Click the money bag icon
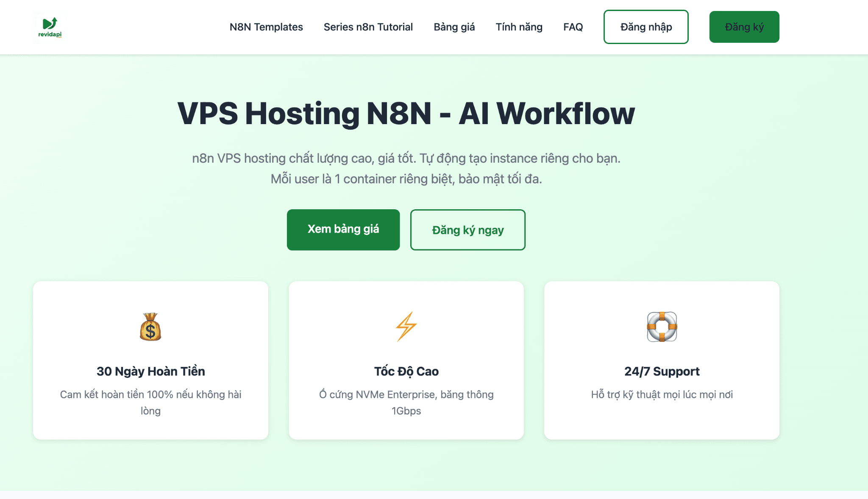 pyautogui.click(x=150, y=327)
